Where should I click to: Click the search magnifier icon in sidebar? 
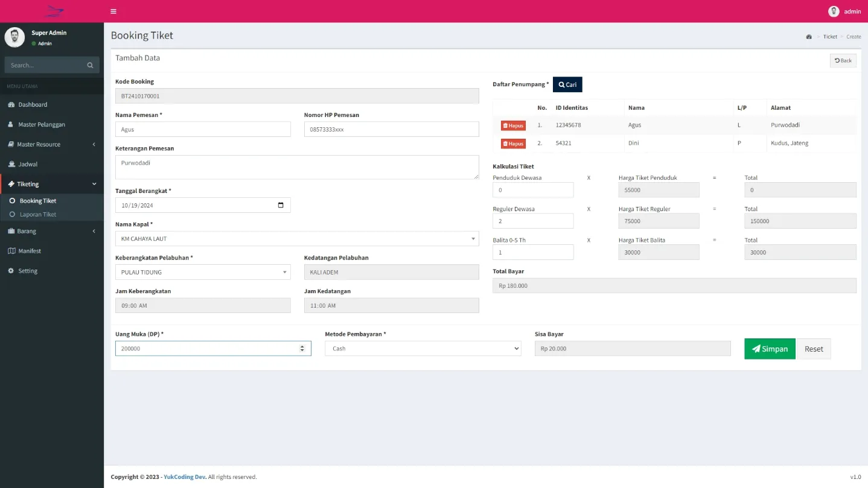point(90,65)
